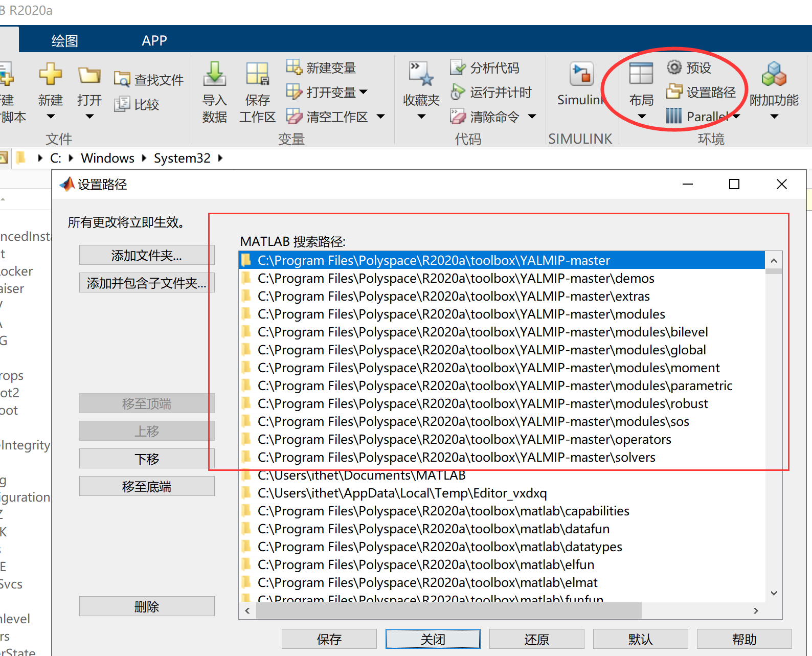Open the Open Variable dropdown arrow

(x=364, y=92)
